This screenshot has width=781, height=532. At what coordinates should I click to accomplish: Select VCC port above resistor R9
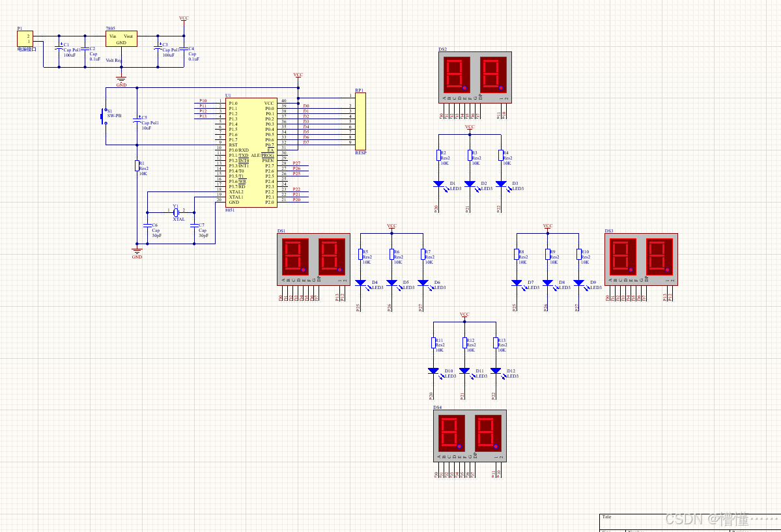pos(548,228)
